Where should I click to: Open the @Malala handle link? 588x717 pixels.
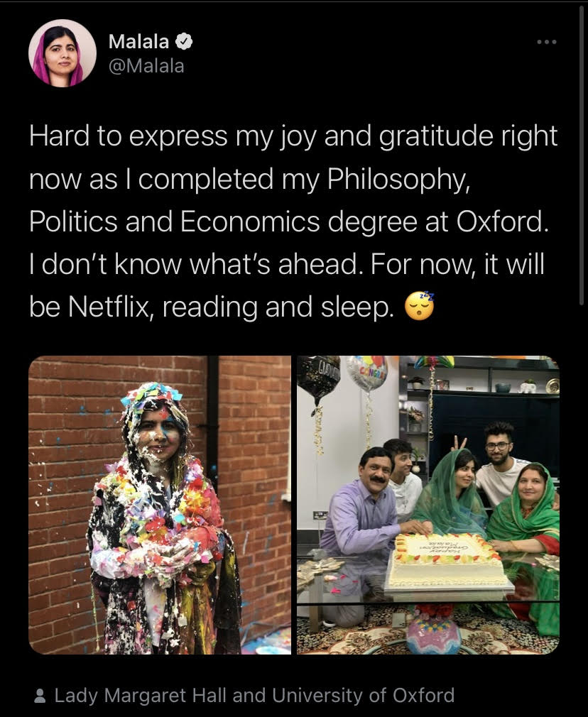pos(146,66)
